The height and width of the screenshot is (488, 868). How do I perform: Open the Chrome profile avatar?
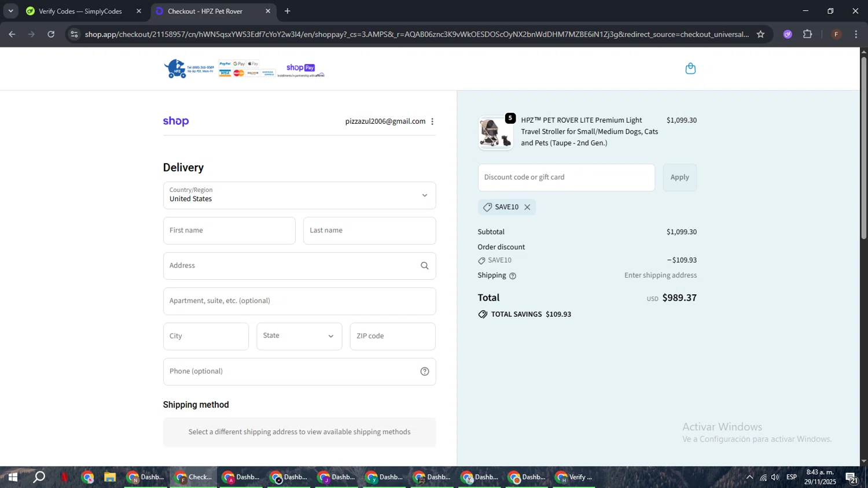click(x=836, y=34)
